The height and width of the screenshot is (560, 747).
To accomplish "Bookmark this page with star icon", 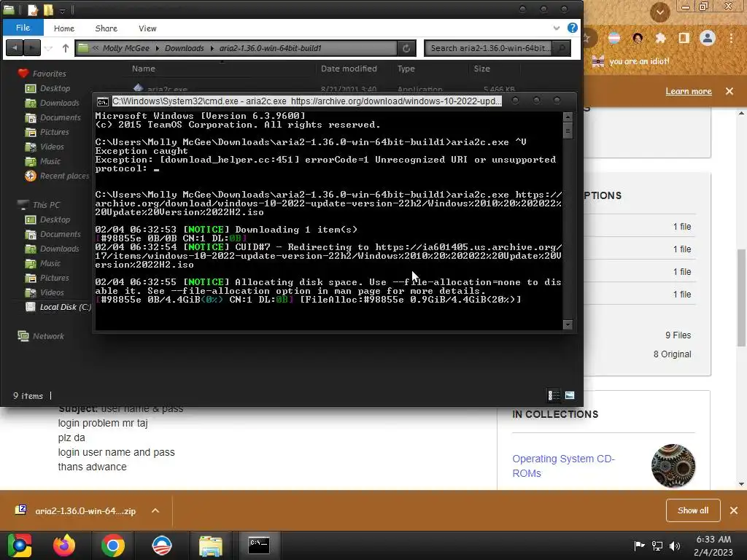I will click(587, 38).
